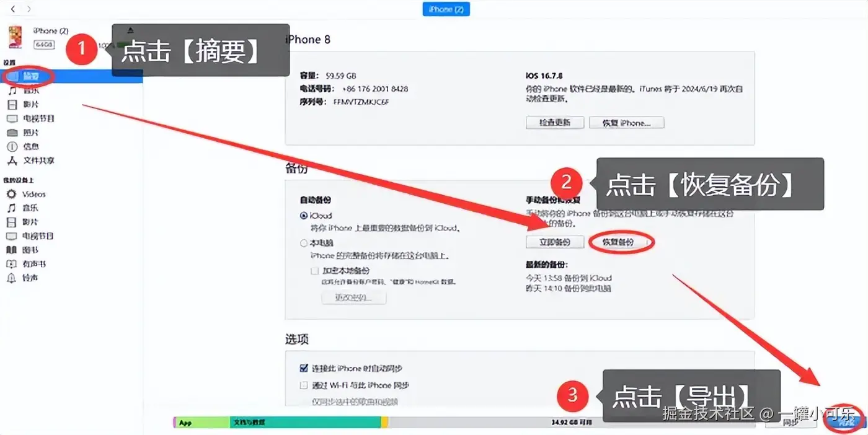Image resolution: width=868 pixels, height=435 pixels.
Task: Go forward with the right arrow
Action: click(x=29, y=9)
